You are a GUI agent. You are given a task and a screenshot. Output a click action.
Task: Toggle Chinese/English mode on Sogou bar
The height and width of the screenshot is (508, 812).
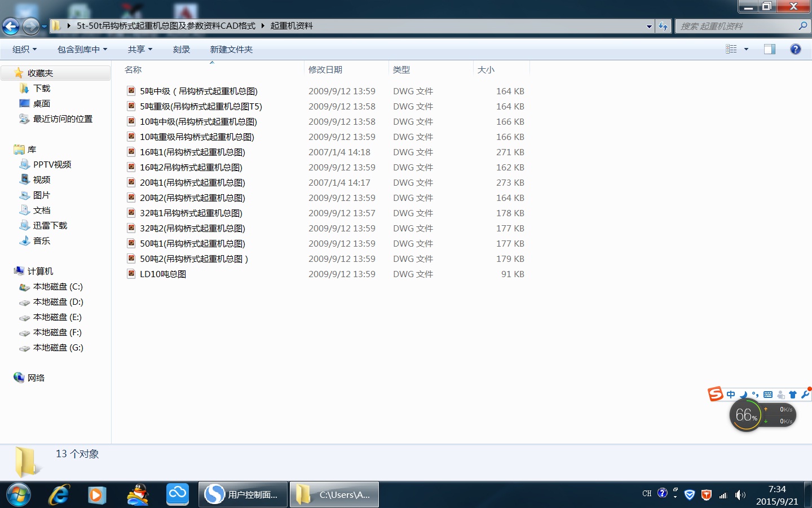point(731,395)
